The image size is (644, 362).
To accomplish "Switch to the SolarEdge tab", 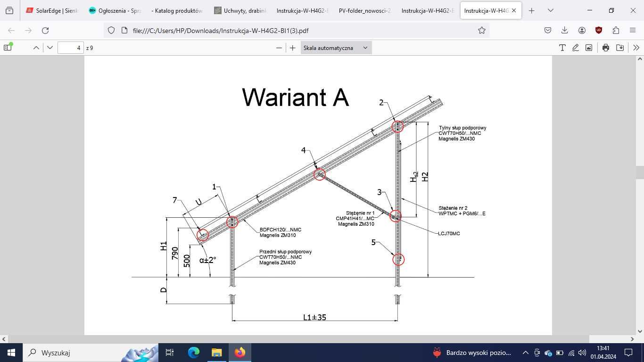I will 52,10.
